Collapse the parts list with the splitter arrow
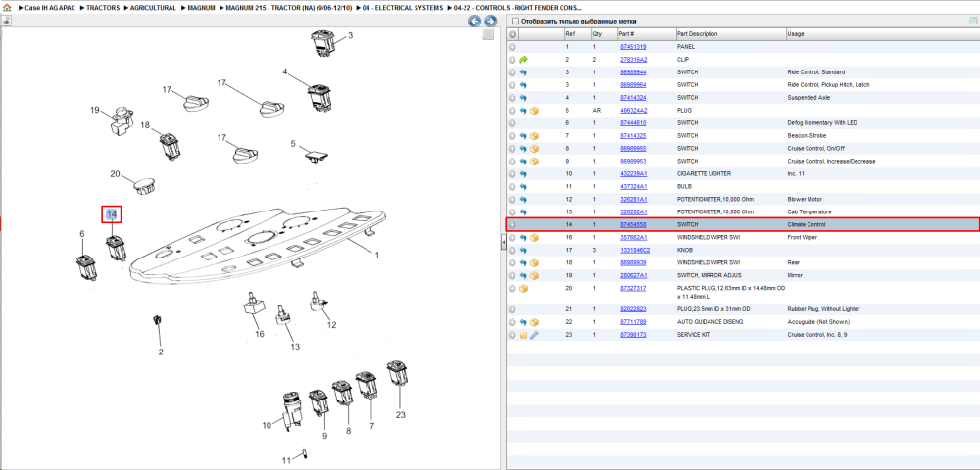 pos(503,242)
